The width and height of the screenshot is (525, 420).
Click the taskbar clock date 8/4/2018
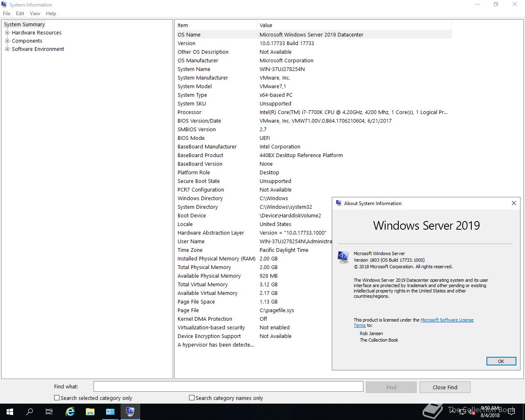(490, 415)
